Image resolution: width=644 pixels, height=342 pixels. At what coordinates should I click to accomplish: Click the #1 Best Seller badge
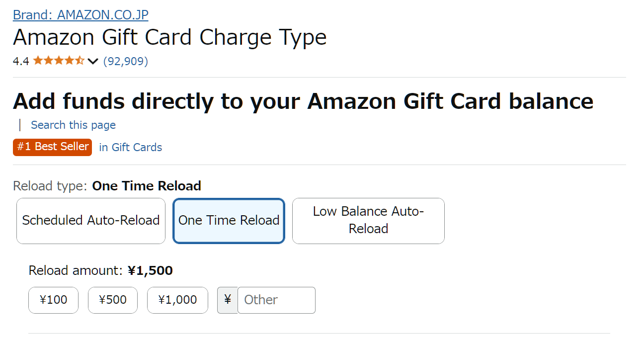(x=53, y=147)
